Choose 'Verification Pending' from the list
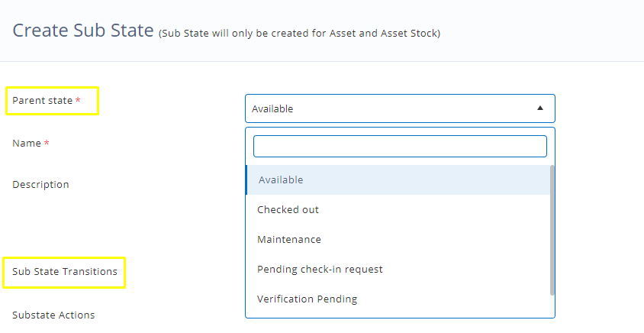The width and height of the screenshot is (644, 333). [307, 299]
